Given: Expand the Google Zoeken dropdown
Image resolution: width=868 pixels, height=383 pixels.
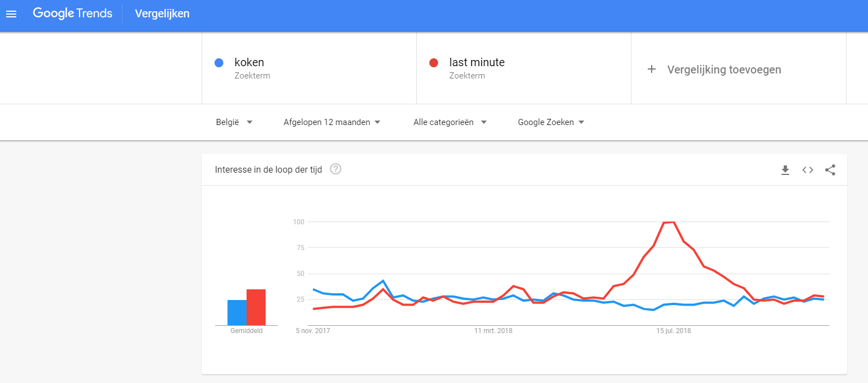Looking at the screenshot, I should (x=551, y=122).
